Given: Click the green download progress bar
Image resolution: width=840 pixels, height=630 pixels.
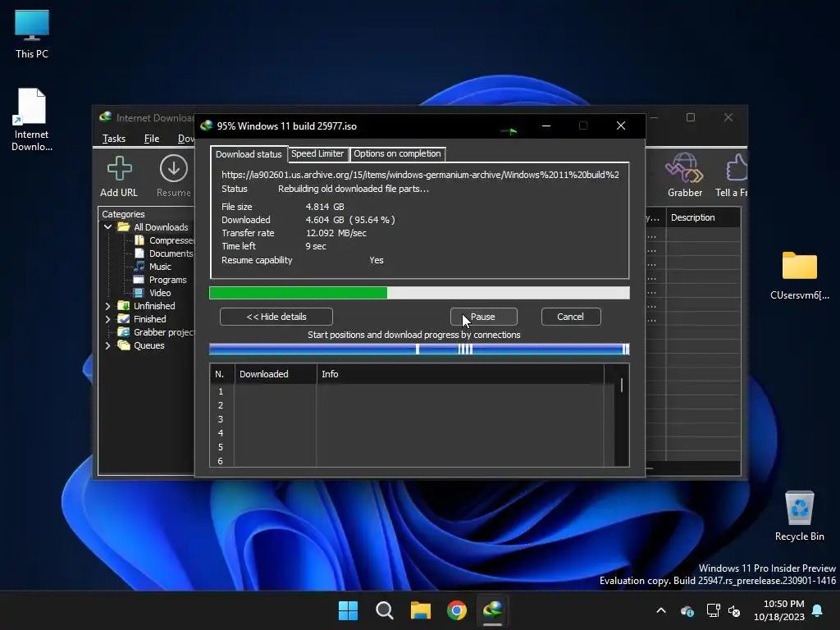Looking at the screenshot, I should tap(419, 293).
